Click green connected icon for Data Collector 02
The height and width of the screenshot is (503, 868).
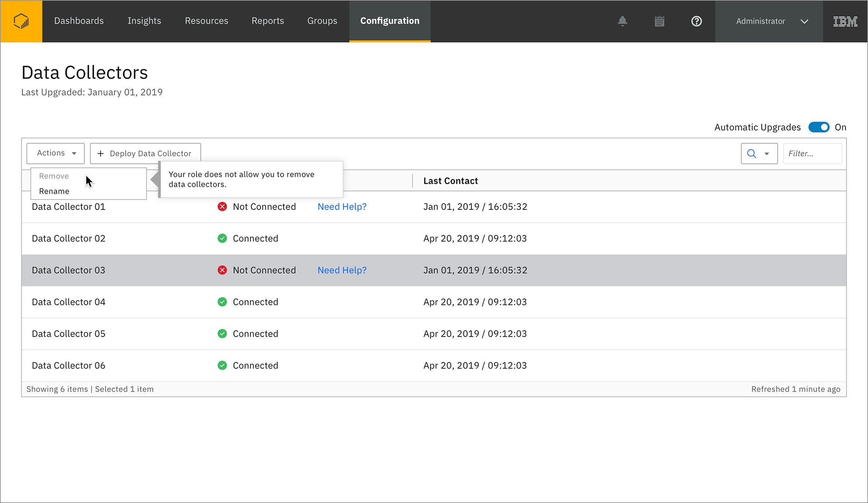222,238
